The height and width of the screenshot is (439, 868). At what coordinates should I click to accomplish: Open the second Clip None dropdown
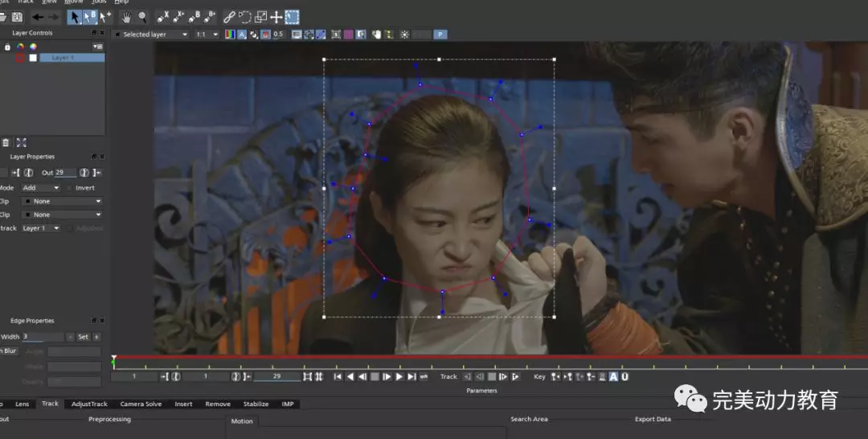point(62,215)
